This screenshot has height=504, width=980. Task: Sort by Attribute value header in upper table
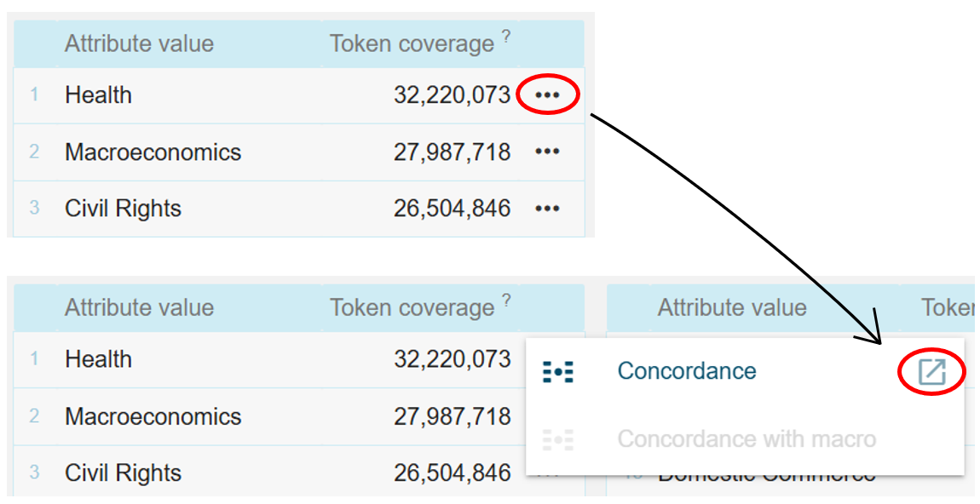click(139, 44)
